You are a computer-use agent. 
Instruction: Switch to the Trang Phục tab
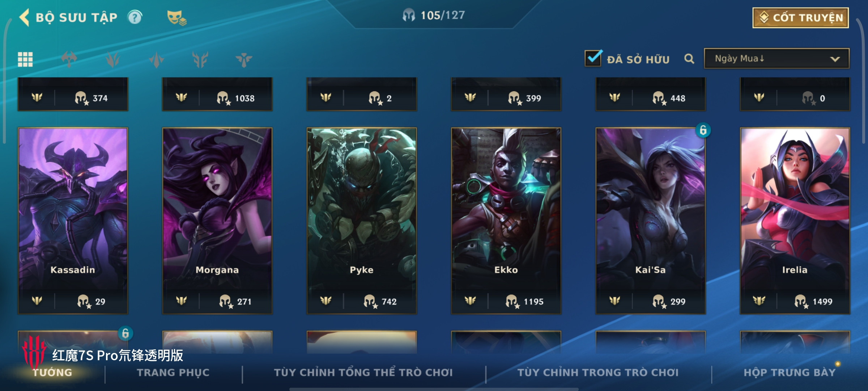coord(173,372)
